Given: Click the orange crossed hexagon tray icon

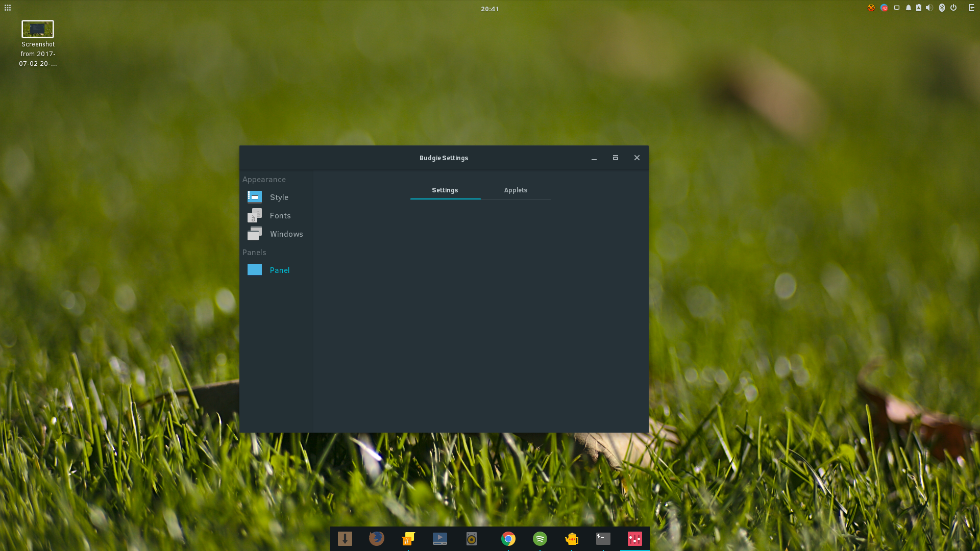Looking at the screenshot, I should [871, 8].
